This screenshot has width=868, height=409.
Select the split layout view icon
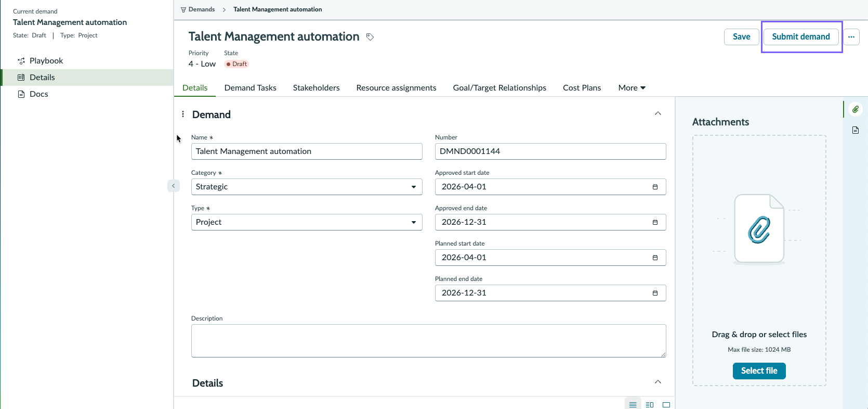(650, 404)
